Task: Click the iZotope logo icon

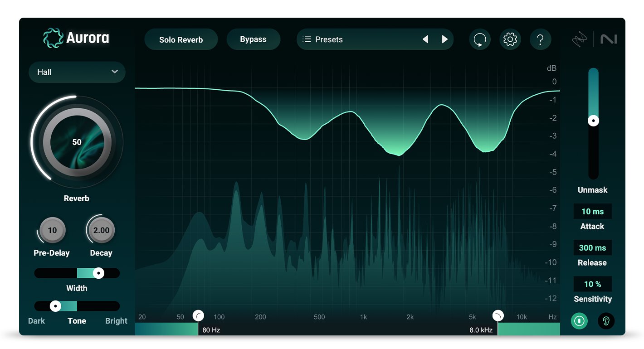Action: [x=580, y=40]
